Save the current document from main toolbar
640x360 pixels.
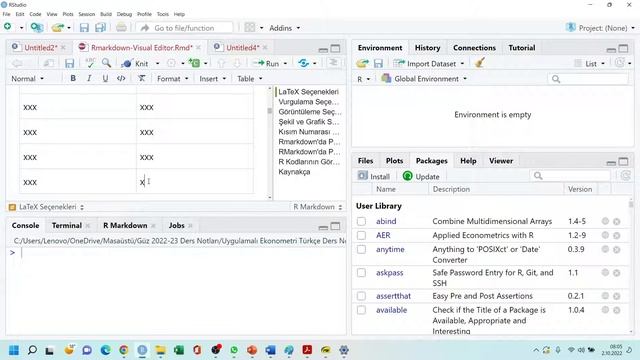84,27
